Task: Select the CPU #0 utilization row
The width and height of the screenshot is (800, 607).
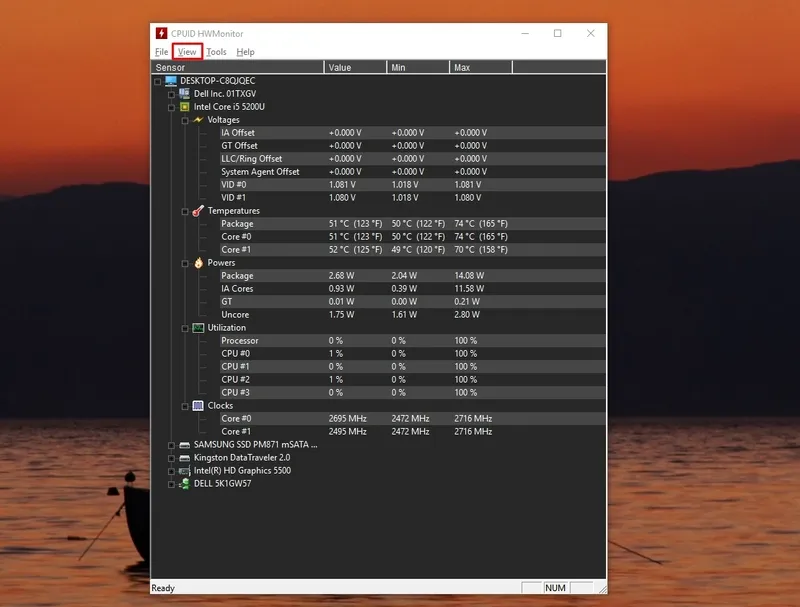Action: (412, 353)
